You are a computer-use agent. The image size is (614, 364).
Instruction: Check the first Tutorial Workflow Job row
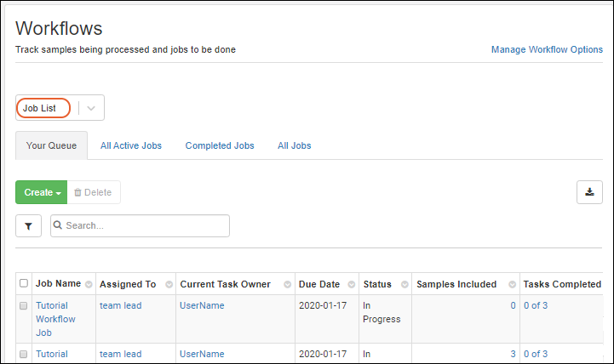[24, 305]
